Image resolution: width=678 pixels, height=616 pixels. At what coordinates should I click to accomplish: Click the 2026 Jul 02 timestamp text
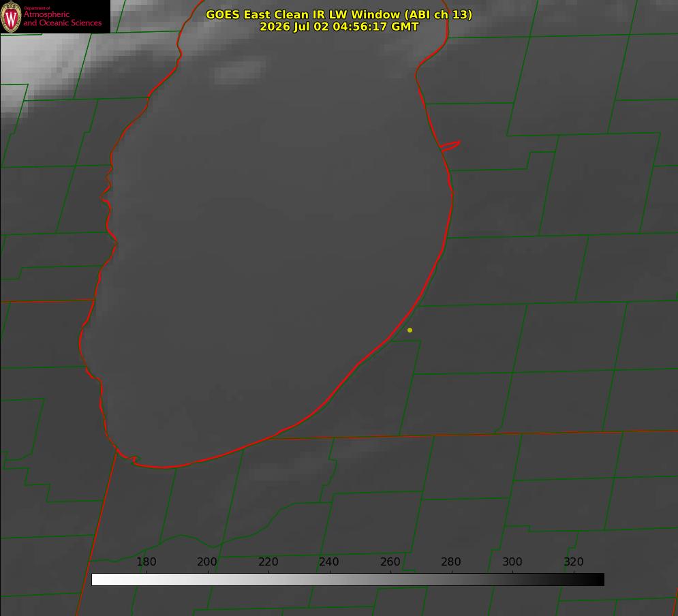point(339,27)
